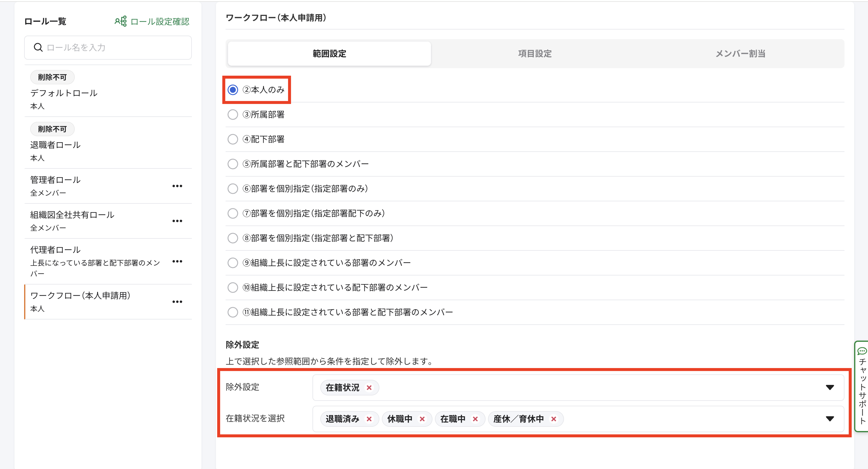
Task: Remove the 休職中 tag
Action: (x=422, y=419)
